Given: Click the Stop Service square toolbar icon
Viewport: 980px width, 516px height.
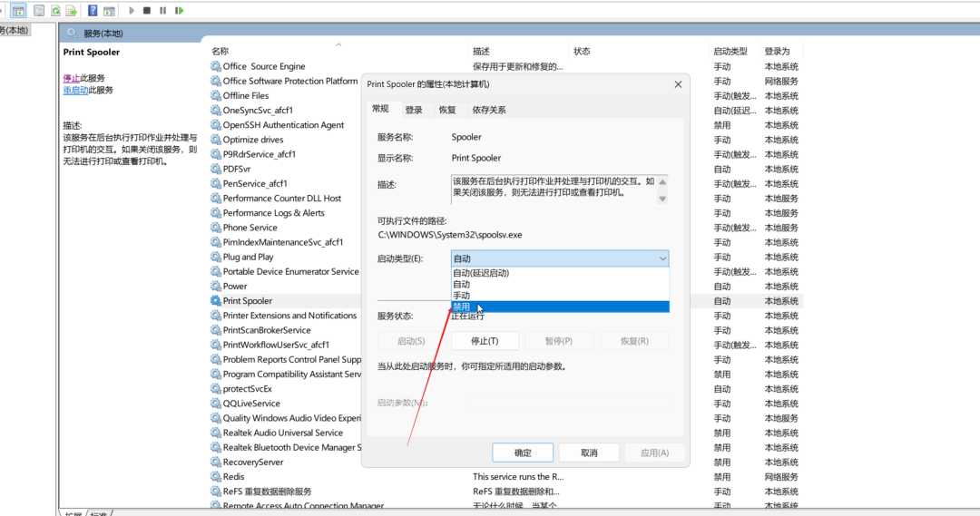Looking at the screenshot, I should tap(147, 11).
